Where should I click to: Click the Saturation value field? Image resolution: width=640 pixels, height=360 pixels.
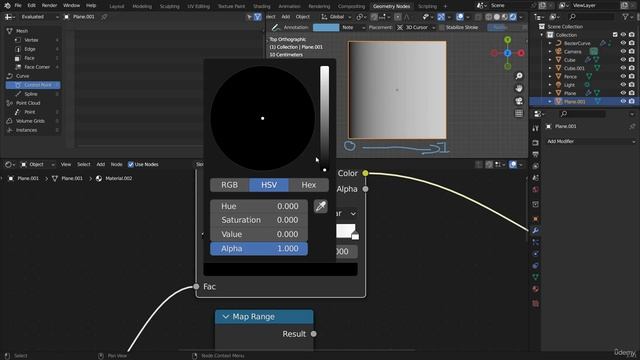coord(259,220)
